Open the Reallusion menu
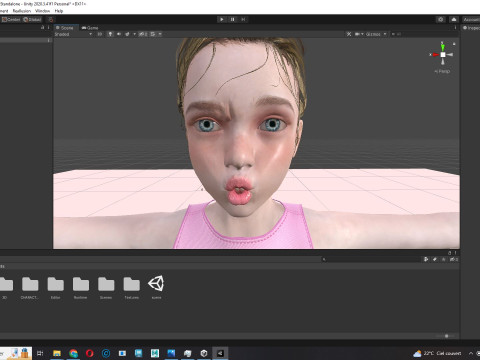The image size is (480, 360). coord(22,11)
